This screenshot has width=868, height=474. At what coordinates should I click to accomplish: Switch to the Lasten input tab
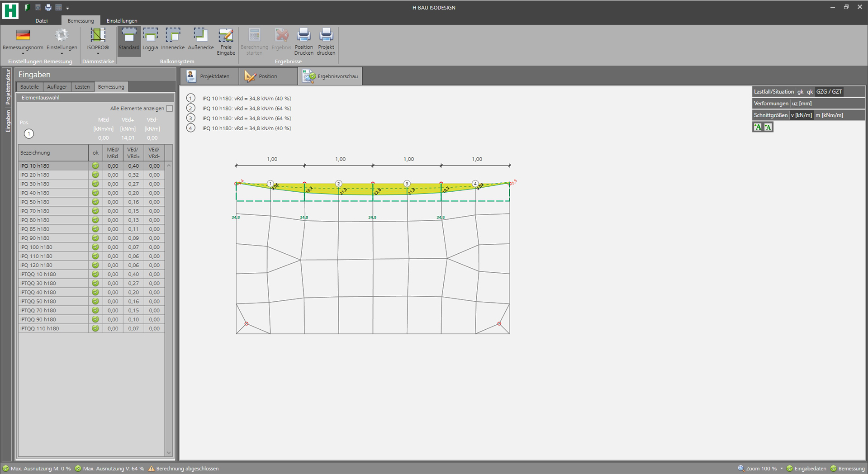click(x=82, y=87)
